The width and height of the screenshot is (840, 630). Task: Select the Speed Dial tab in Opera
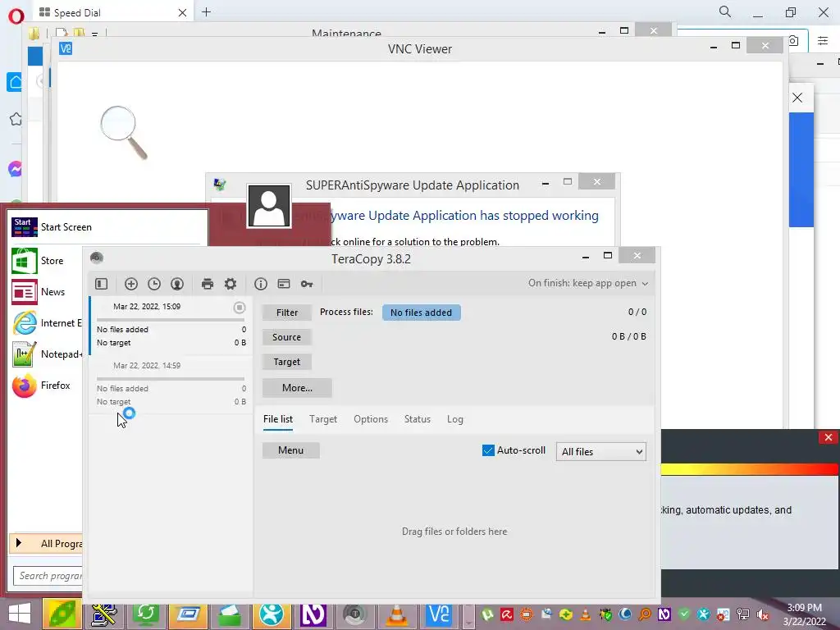pos(113,12)
